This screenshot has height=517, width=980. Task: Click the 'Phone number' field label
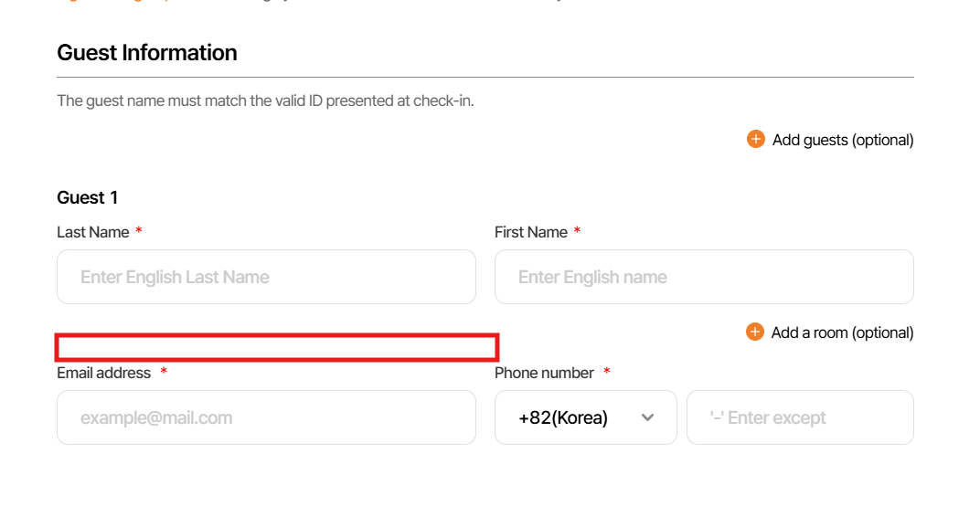tap(544, 373)
